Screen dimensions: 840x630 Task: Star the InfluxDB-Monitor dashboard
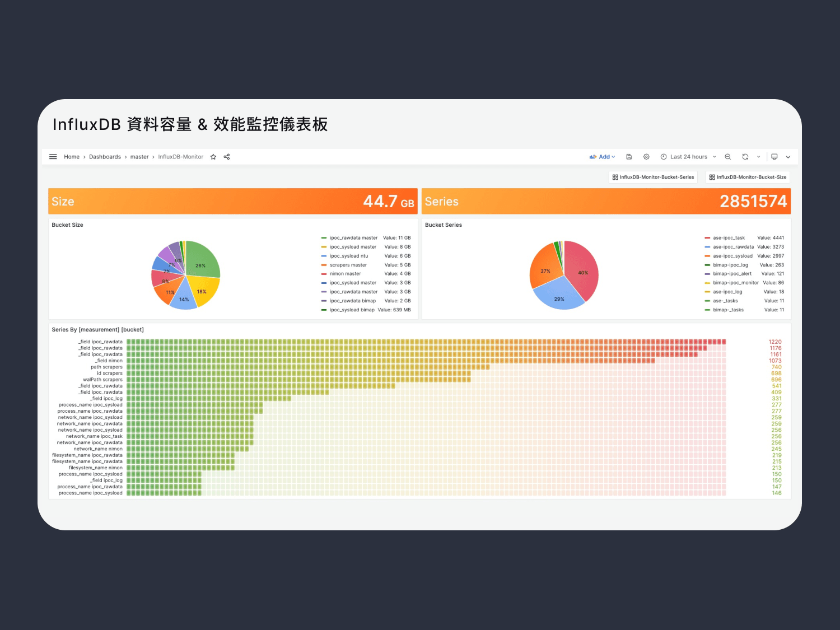pyautogui.click(x=213, y=157)
